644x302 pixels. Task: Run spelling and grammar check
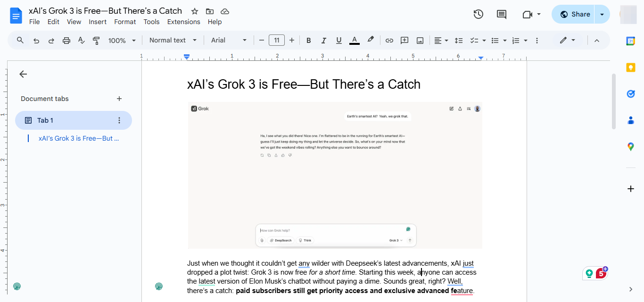coord(81,41)
